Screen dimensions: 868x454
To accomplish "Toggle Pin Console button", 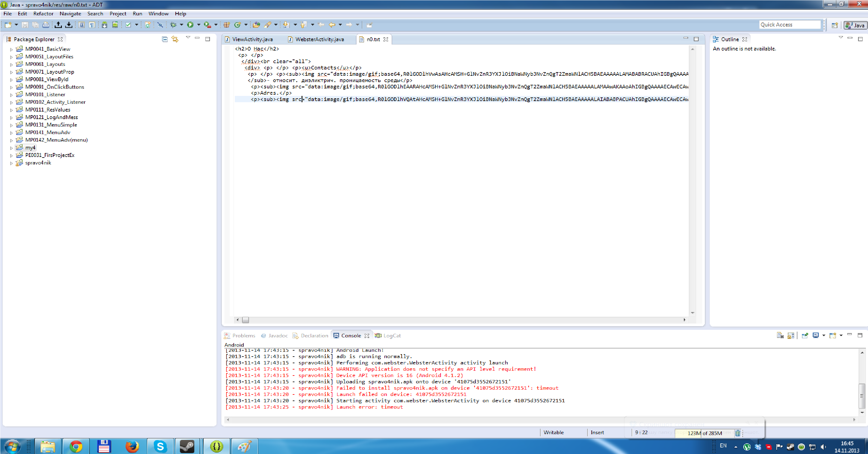I will point(805,335).
